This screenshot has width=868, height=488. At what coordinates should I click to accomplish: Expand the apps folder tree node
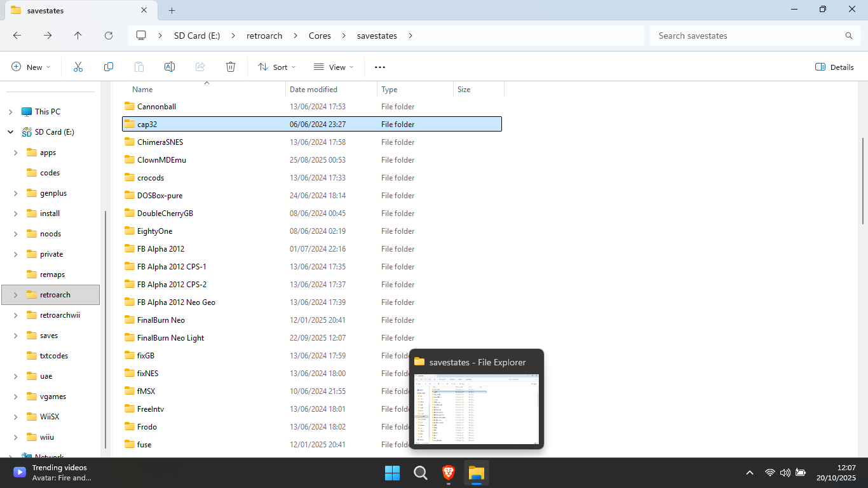(x=16, y=152)
